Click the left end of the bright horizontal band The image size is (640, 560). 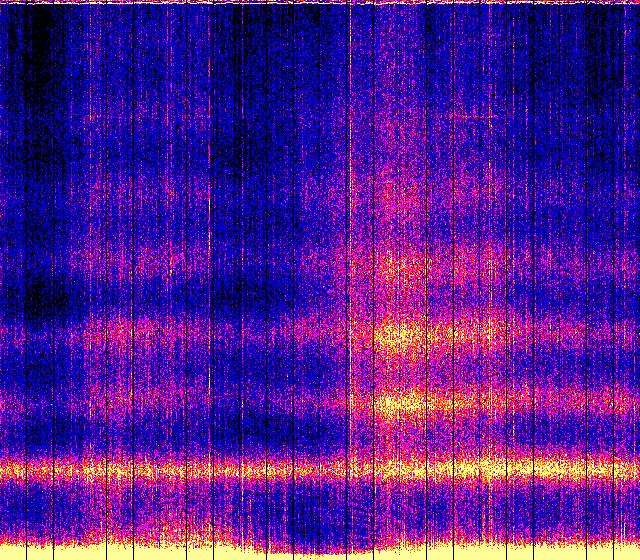[x=15, y=468]
